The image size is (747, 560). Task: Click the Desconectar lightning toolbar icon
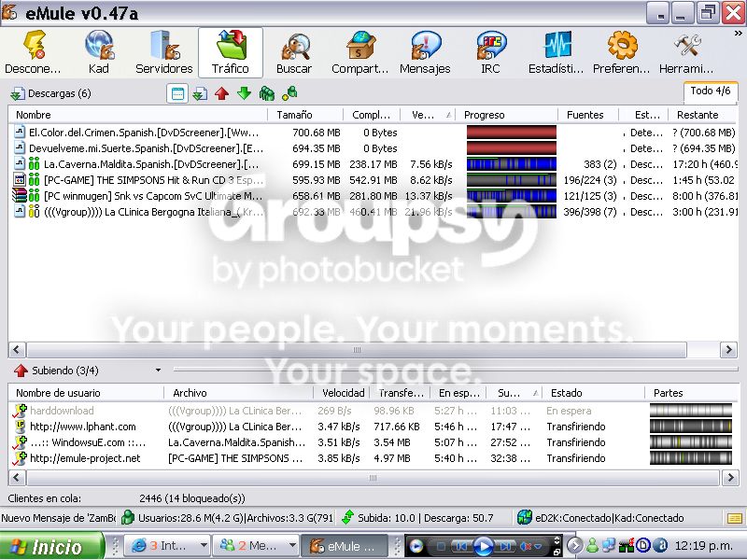click(x=33, y=52)
